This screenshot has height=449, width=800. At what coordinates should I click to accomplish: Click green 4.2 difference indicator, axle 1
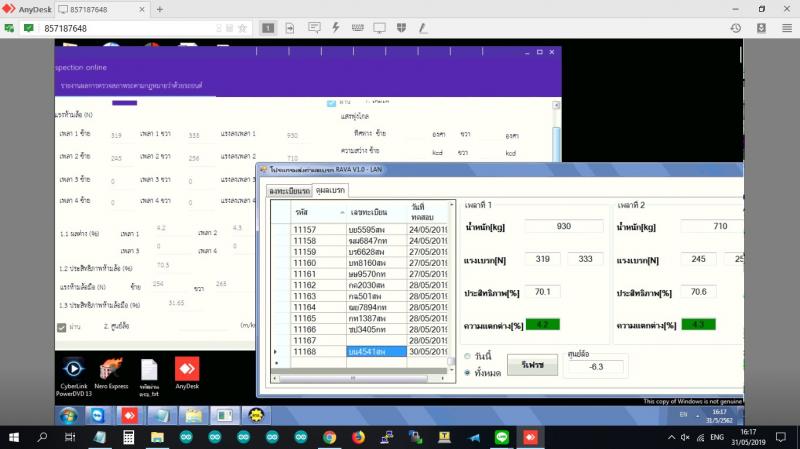(543, 325)
